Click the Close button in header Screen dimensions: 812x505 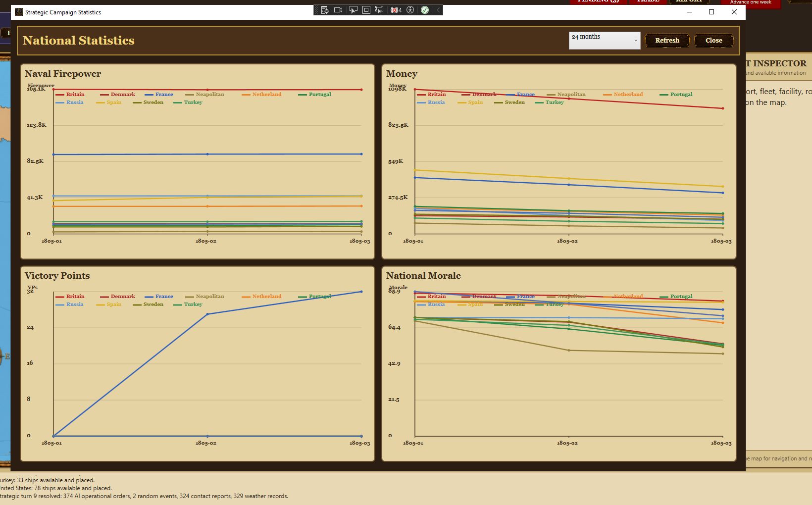pyautogui.click(x=713, y=41)
